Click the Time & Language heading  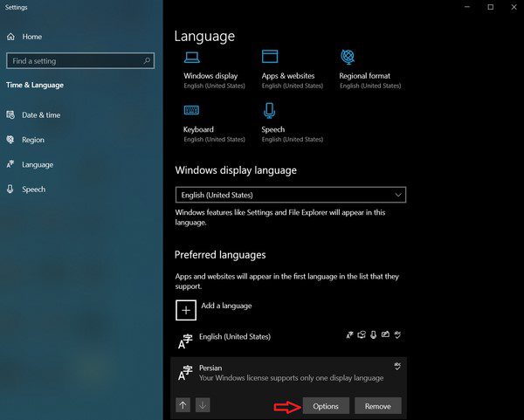click(x=35, y=85)
